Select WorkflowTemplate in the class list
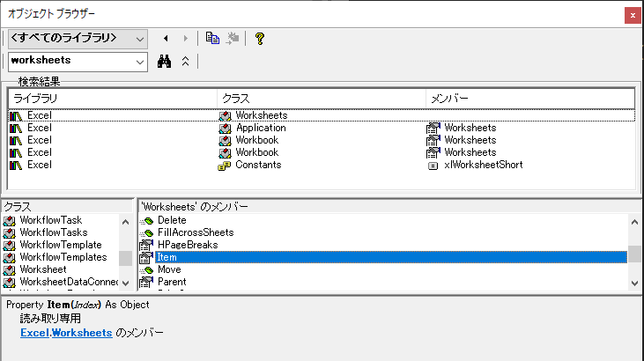This screenshot has width=644, height=361. pyautogui.click(x=61, y=245)
